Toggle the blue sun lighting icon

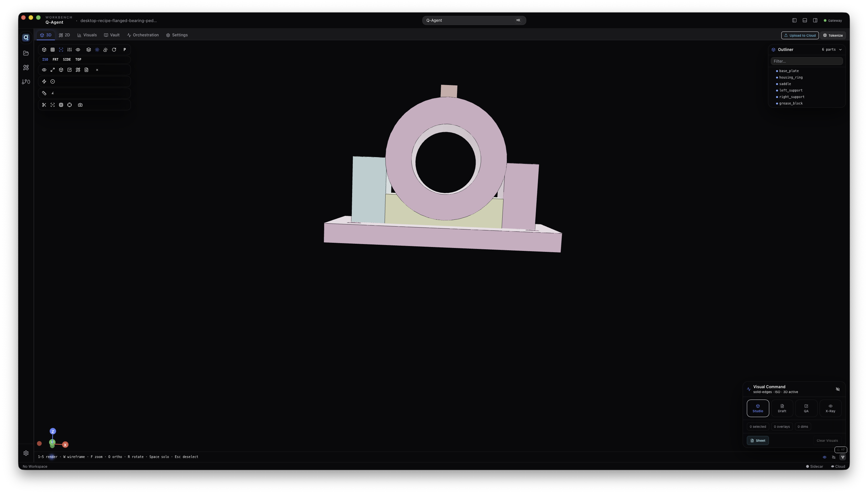point(97,50)
